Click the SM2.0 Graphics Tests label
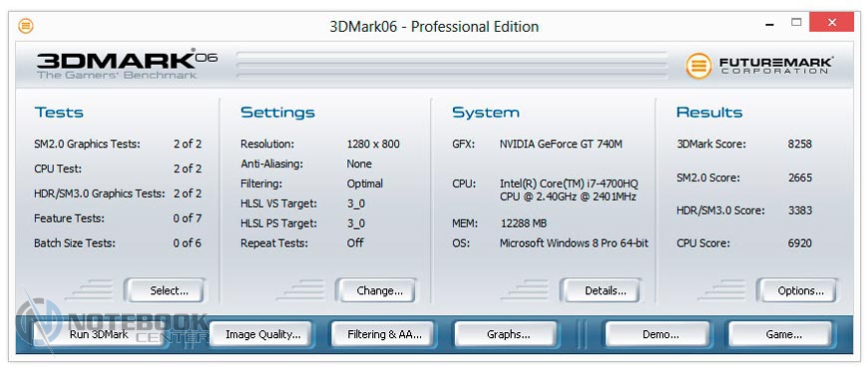 (x=87, y=144)
